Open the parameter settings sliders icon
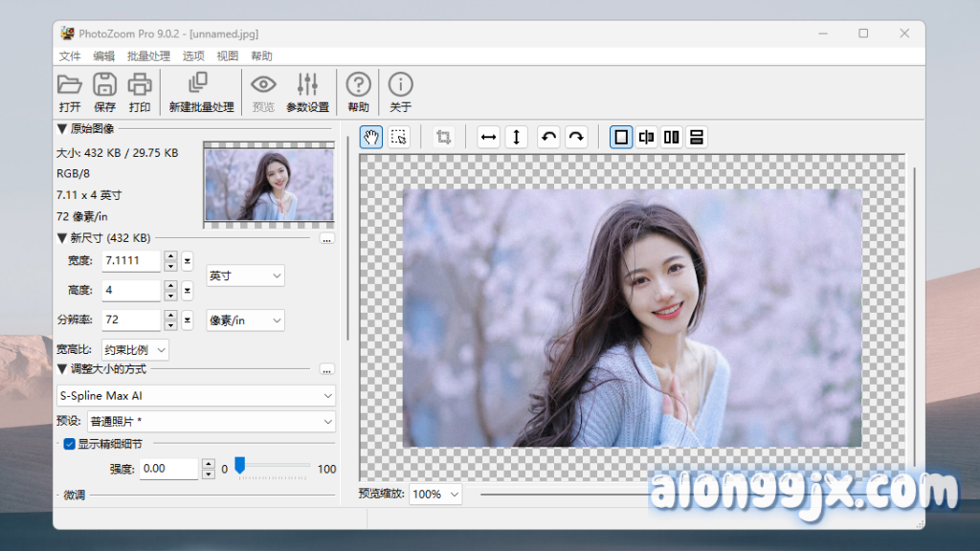The width and height of the screenshot is (980, 551). click(307, 84)
